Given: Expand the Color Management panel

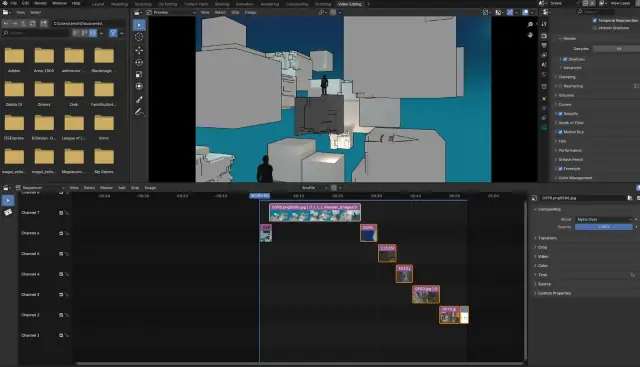Looking at the screenshot, I should pos(575,178).
